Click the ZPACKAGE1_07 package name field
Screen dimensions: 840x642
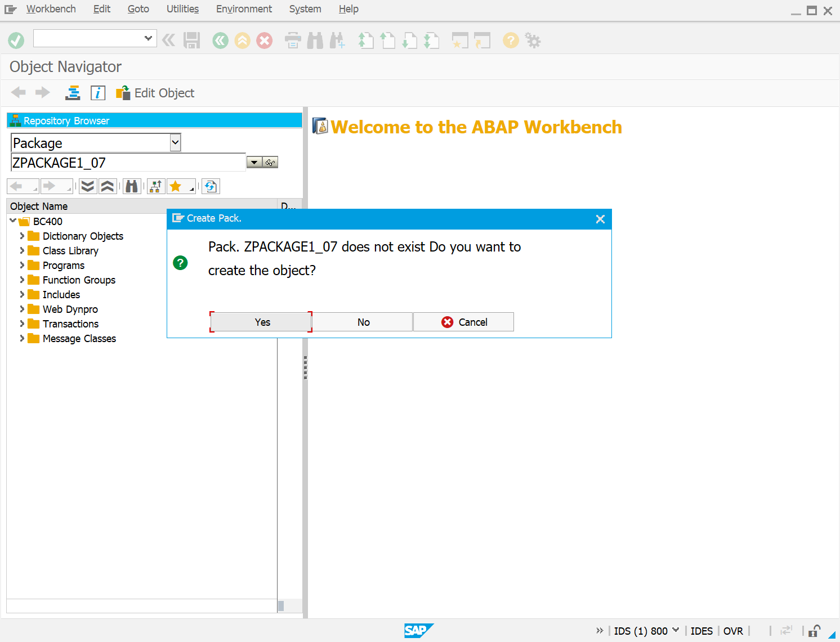(128, 163)
